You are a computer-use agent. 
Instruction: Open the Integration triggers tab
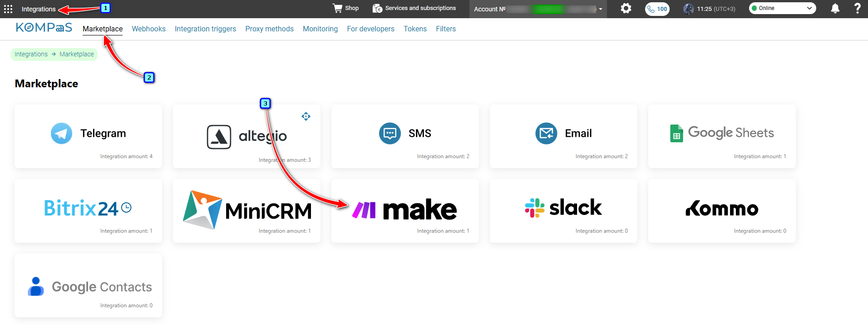click(205, 29)
